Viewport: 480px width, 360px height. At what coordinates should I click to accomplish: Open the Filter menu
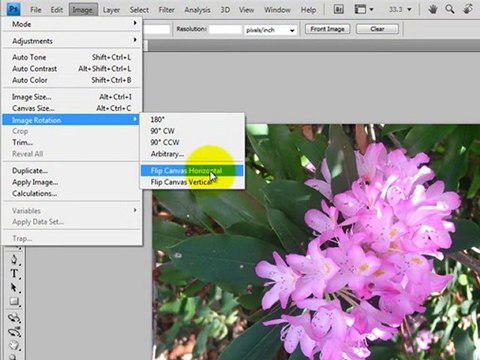166,10
